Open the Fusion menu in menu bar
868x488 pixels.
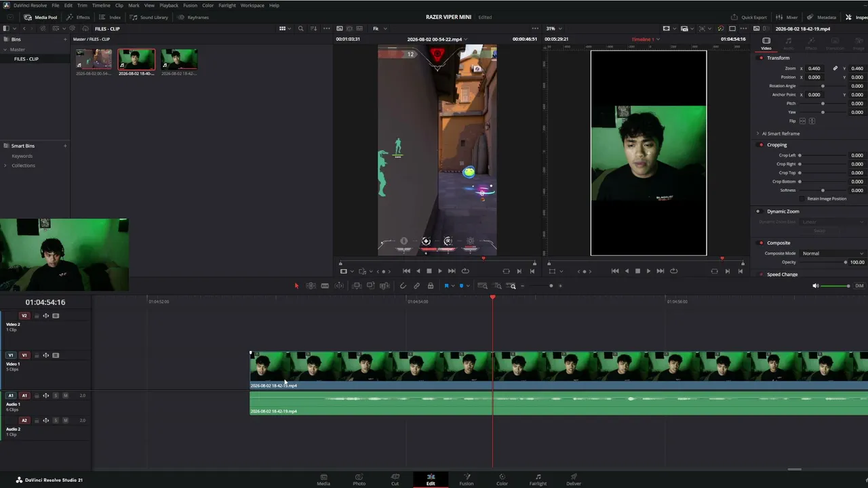[190, 5]
